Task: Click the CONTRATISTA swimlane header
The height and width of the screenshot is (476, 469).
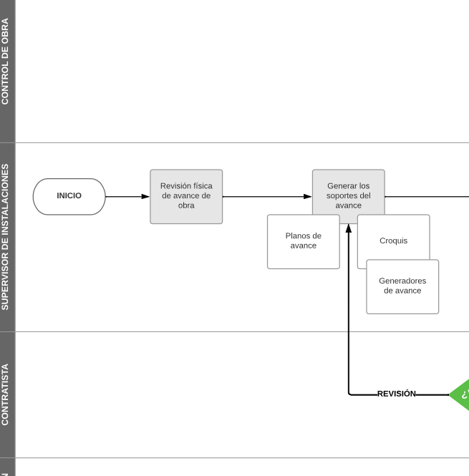Action: [7, 394]
